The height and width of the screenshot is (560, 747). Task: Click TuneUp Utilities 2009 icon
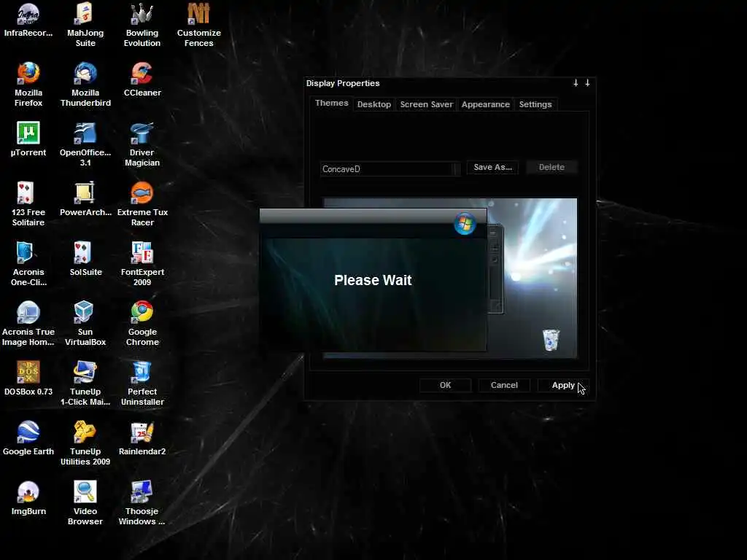click(85, 443)
